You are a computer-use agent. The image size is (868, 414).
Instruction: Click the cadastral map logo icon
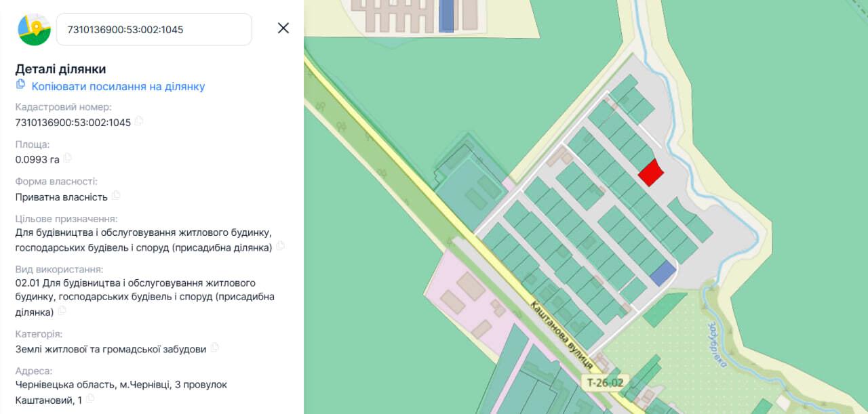point(34,29)
